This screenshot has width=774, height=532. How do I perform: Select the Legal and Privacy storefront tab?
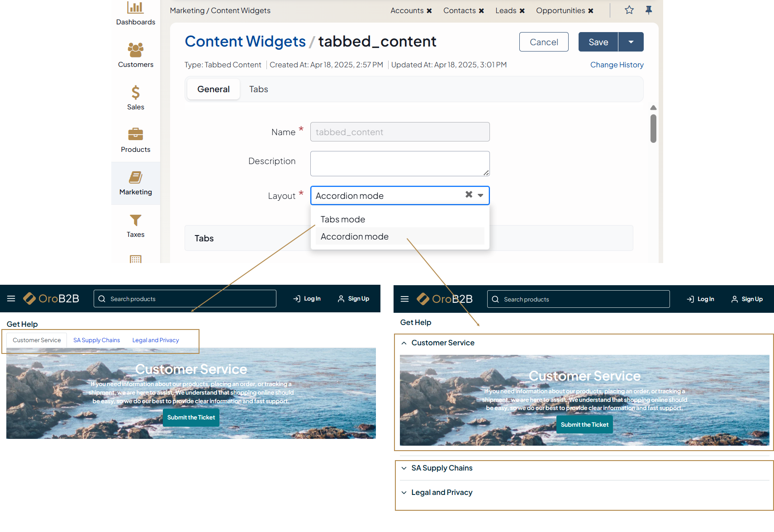(156, 340)
